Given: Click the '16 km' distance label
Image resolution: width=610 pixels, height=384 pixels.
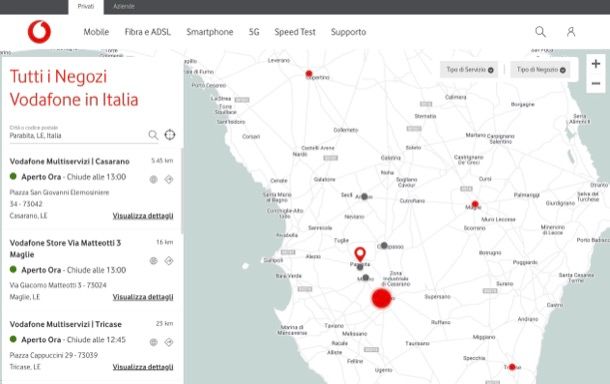Looking at the screenshot, I should point(165,242).
